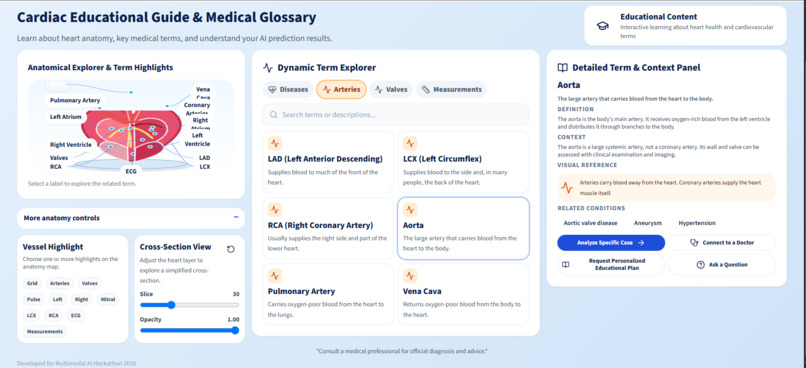
Task: Request Personalized Educational Plan
Action: click(x=611, y=265)
